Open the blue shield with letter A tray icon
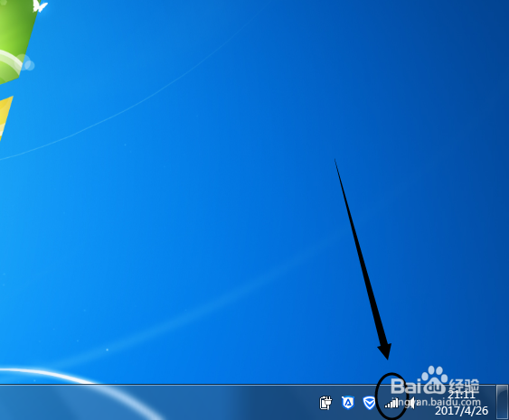The width and height of the screenshot is (509, 420). [348, 403]
